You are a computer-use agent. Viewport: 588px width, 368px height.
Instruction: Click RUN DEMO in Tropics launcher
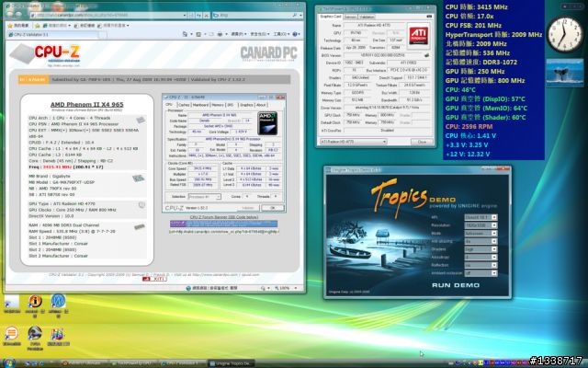(x=456, y=285)
